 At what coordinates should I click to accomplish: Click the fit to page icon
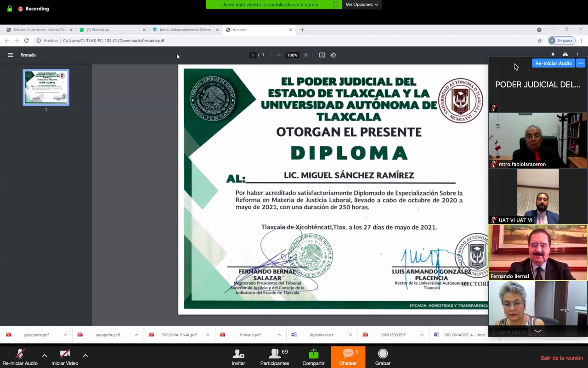[x=322, y=55]
